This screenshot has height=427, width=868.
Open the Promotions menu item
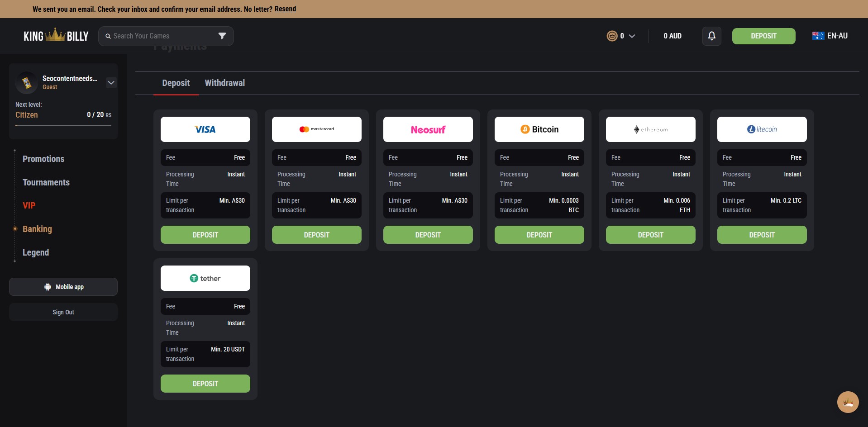(x=43, y=159)
